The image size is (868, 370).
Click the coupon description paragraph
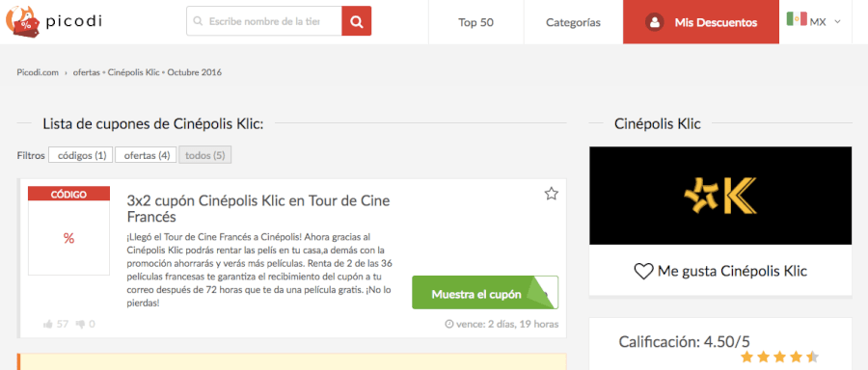260,271
